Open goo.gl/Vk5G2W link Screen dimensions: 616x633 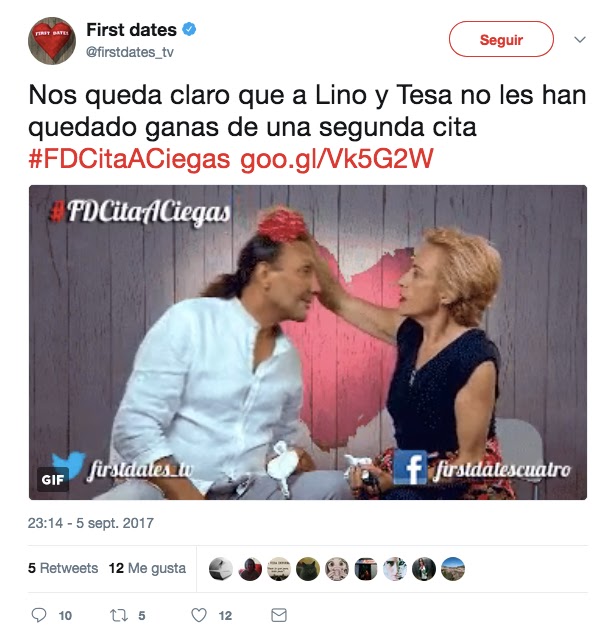coord(337,159)
